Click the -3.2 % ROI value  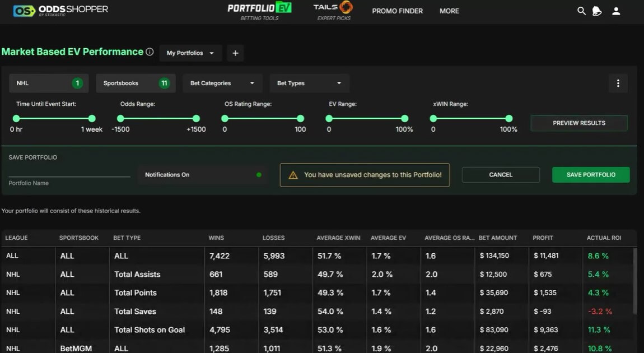(600, 312)
